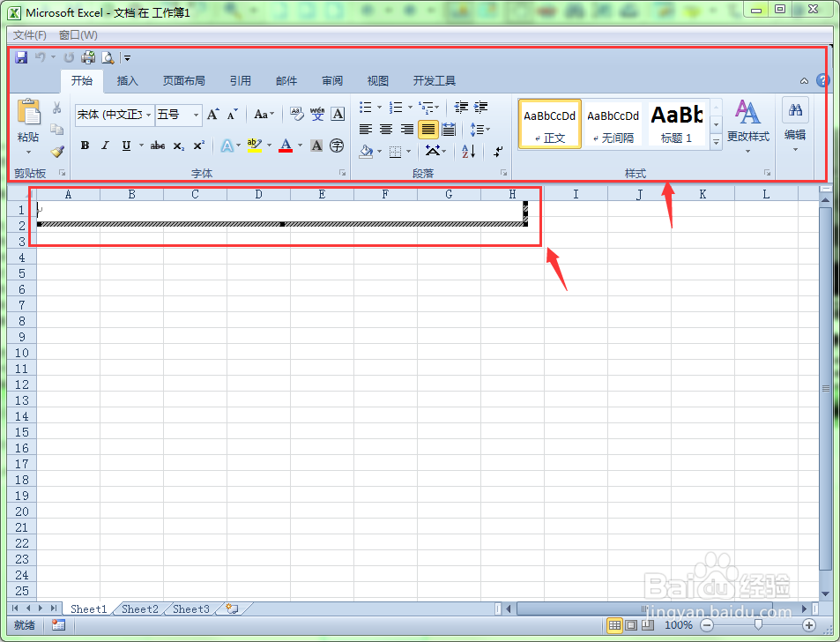
Task: Toggle Show/Hide paragraph marks icon
Action: 498,152
